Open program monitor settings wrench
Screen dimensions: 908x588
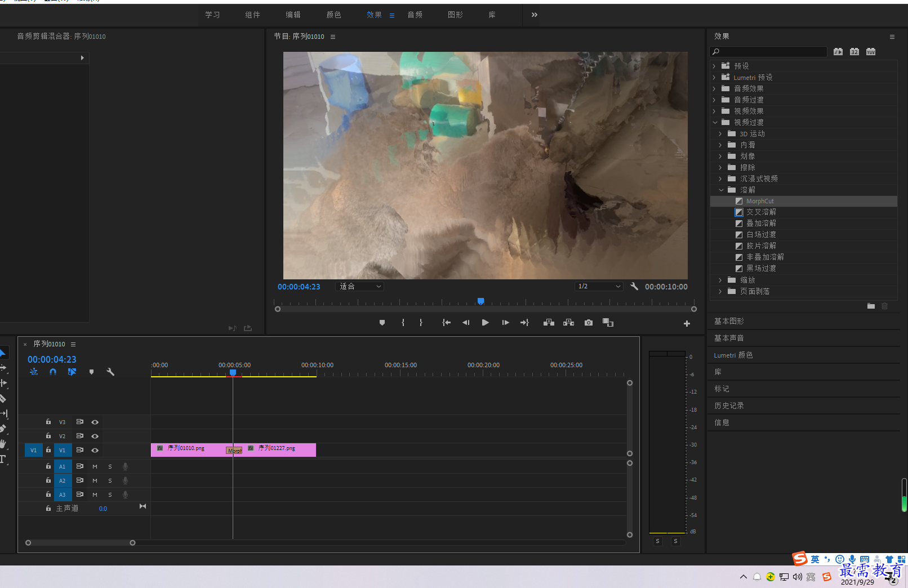pos(634,286)
